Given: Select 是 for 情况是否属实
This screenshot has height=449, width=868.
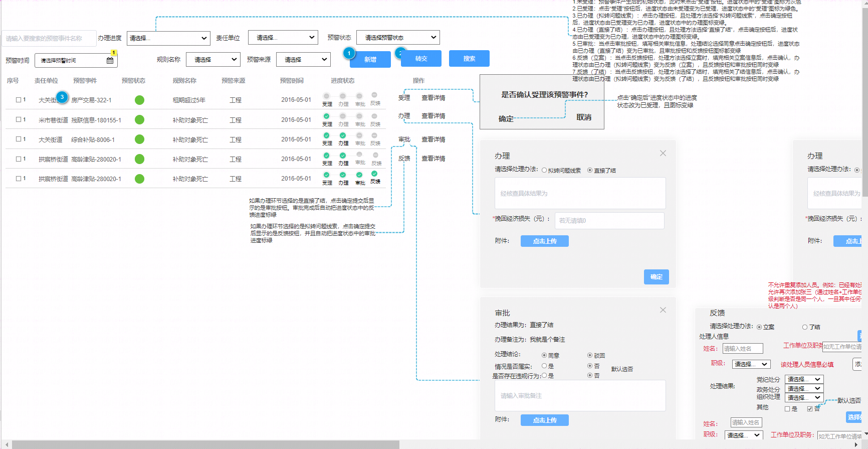Looking at the screenshot, I should click(x=544, y=366).
